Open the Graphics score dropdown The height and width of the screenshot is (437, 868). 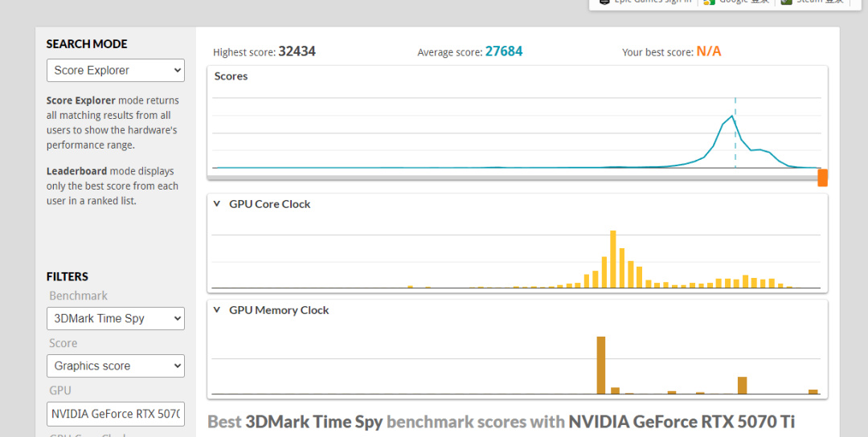pyautogui.click(x=115, y=366)
